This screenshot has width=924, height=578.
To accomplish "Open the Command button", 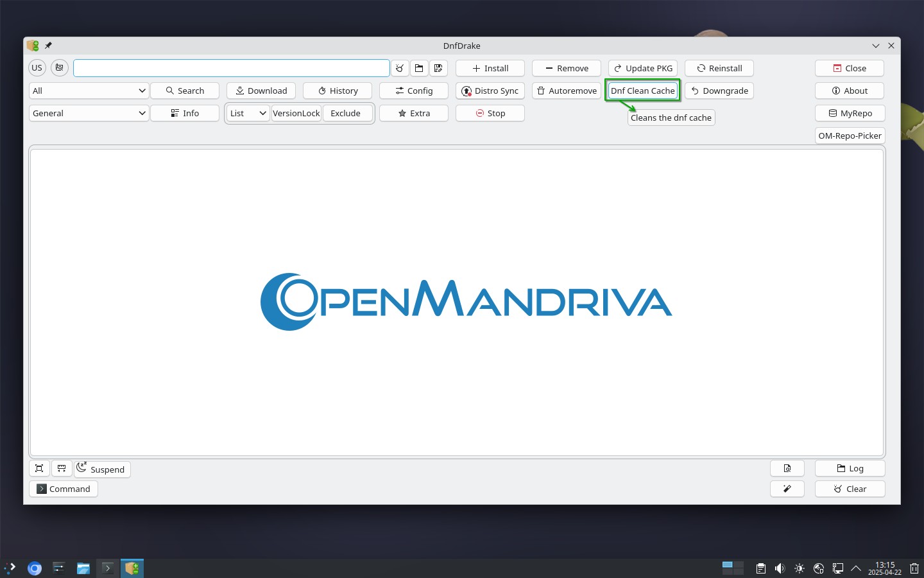I will 64,489.
